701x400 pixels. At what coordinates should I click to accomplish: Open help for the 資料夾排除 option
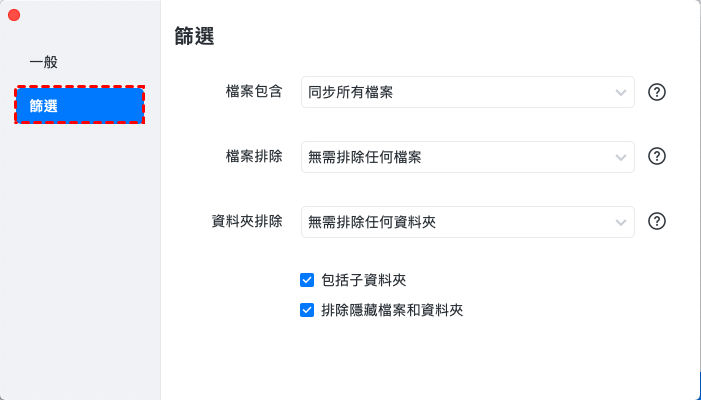657,221
